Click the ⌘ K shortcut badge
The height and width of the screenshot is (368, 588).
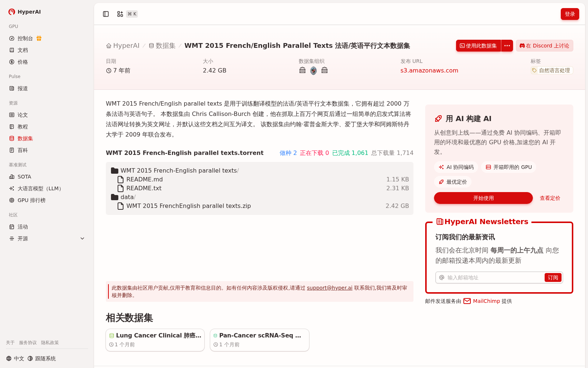tap(132, 14)
